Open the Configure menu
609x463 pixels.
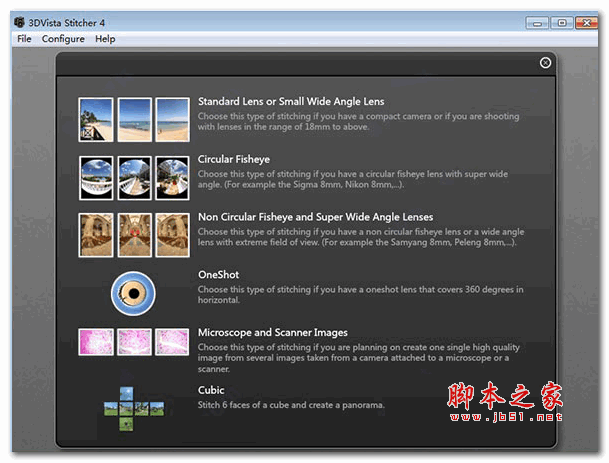pyautogui.click(x=63, y=39)
